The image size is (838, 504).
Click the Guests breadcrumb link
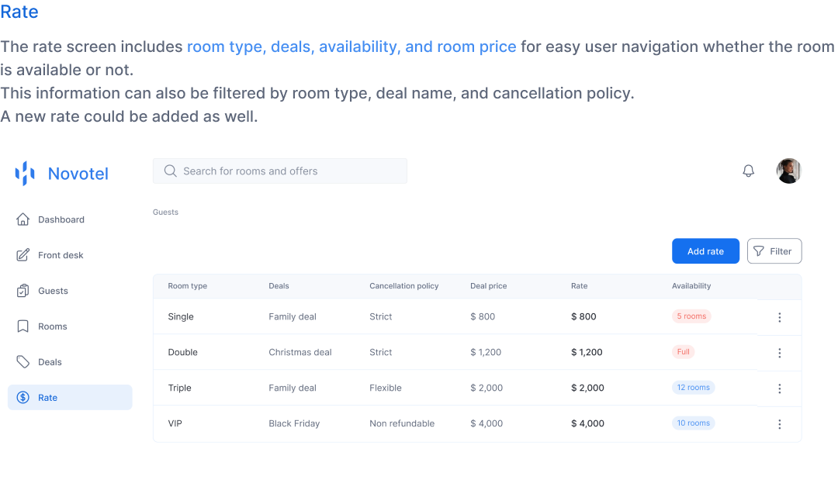(165, 212)
